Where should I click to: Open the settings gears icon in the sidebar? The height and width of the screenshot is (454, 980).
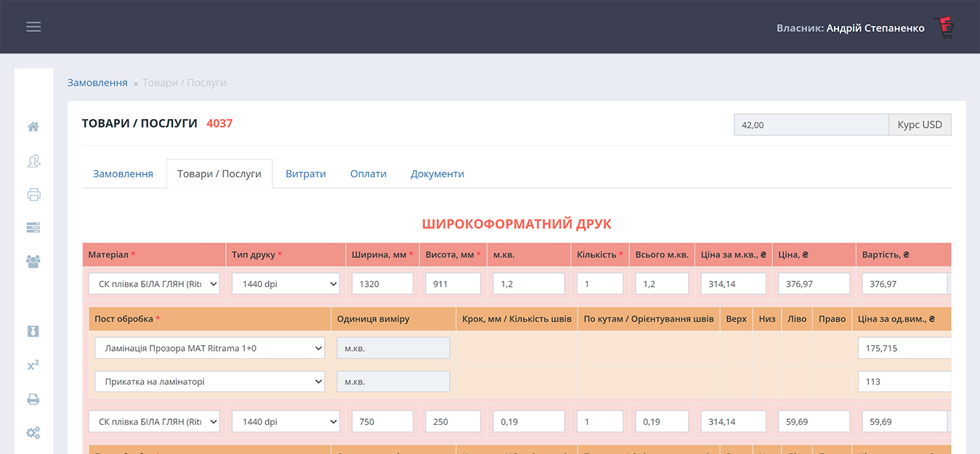click(33, 433)
